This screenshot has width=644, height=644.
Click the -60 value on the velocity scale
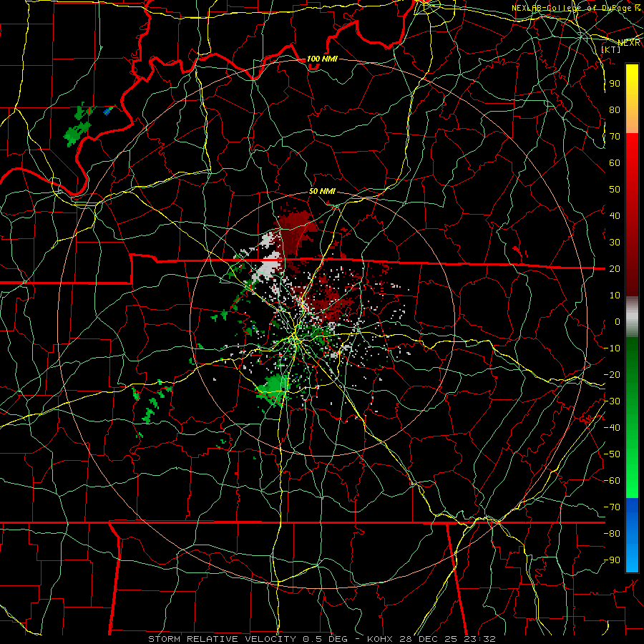pyautogui.click(x=612, y=481)
